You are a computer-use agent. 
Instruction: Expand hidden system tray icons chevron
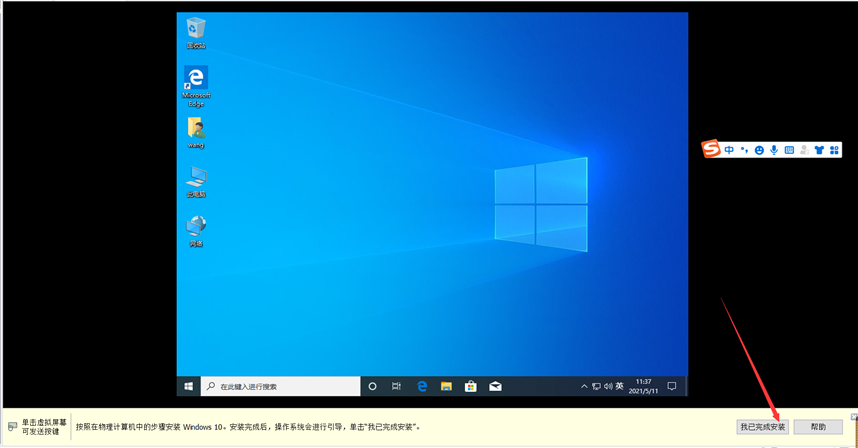click(584, 386)
